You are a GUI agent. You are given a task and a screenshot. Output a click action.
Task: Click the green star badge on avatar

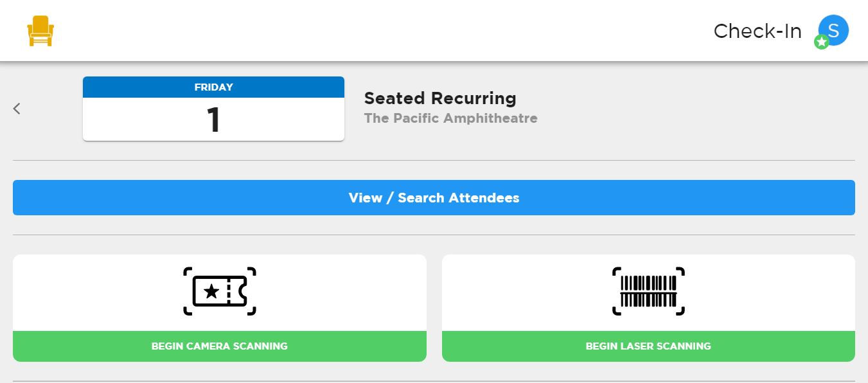point(821,42)
